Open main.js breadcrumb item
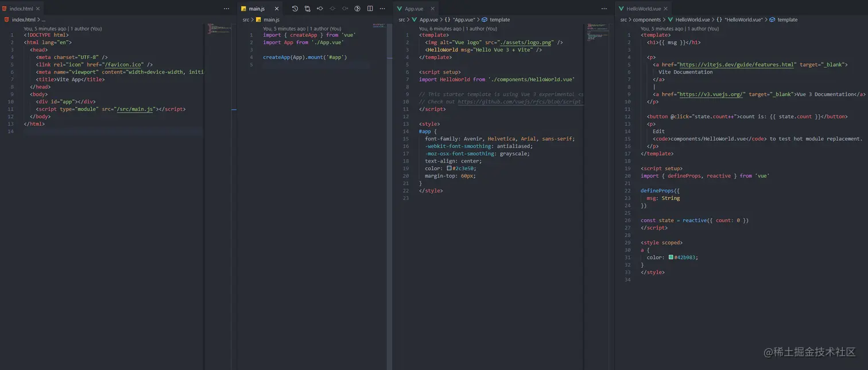This screenshot has width=868, height=370. [268, 20]
